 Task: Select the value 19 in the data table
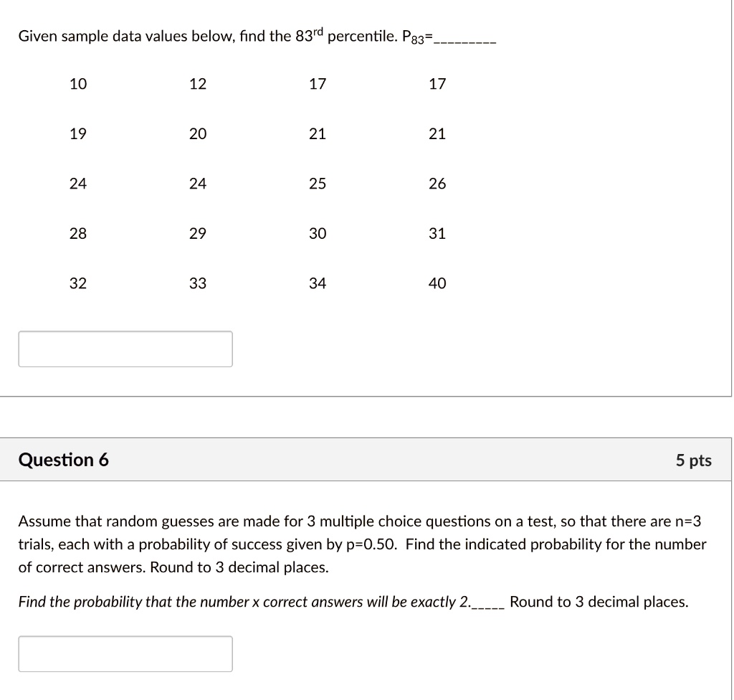point(77,133)
